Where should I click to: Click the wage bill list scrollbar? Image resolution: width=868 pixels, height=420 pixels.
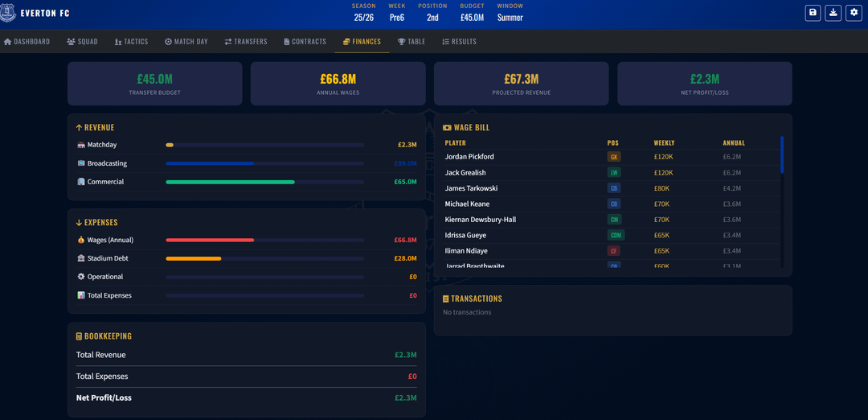[x=782, y=154]
